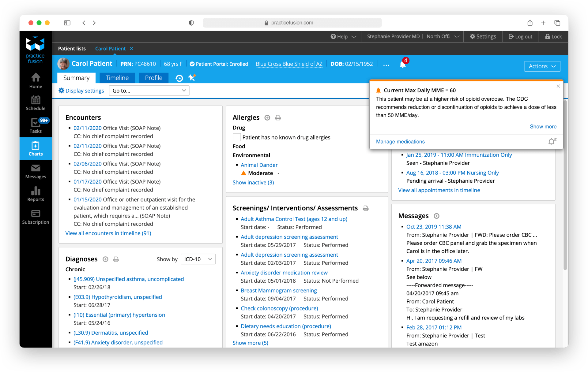Screen dimensions: 588x372
Task: Open the Reports sidebar icon
Action: (36, 194)
